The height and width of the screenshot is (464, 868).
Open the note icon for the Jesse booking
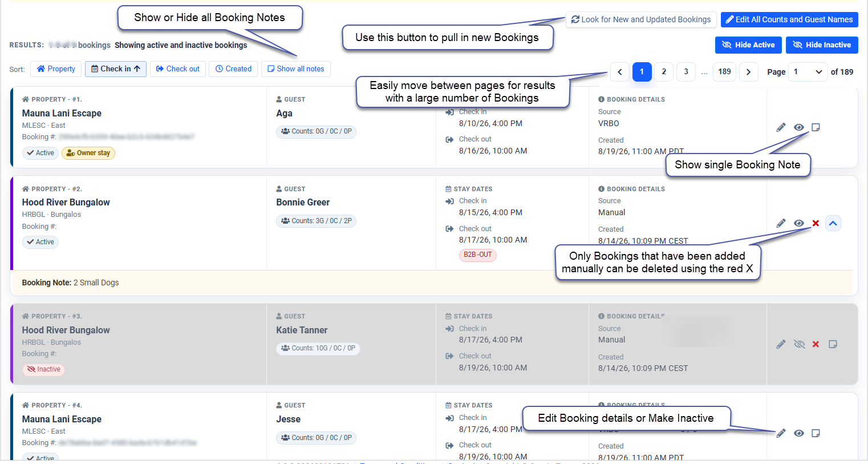(816, 433)
